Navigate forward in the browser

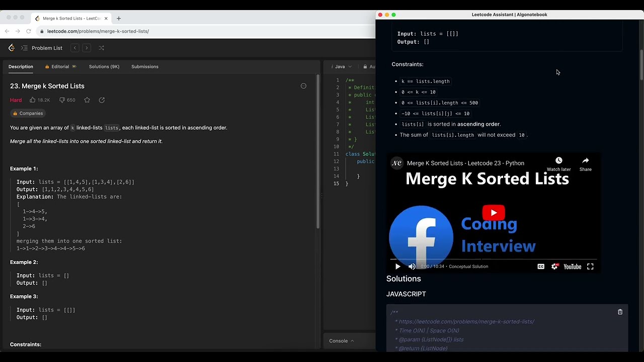pos(18,31)
